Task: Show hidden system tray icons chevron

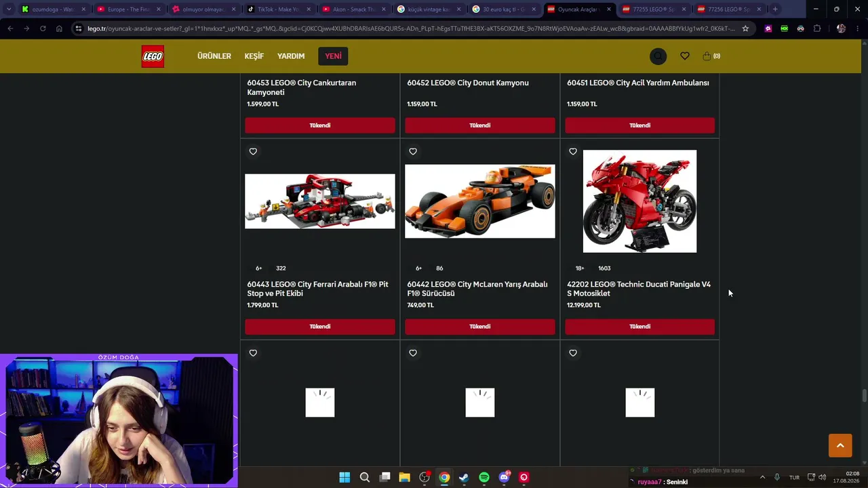Action: (x=762, y=477)
